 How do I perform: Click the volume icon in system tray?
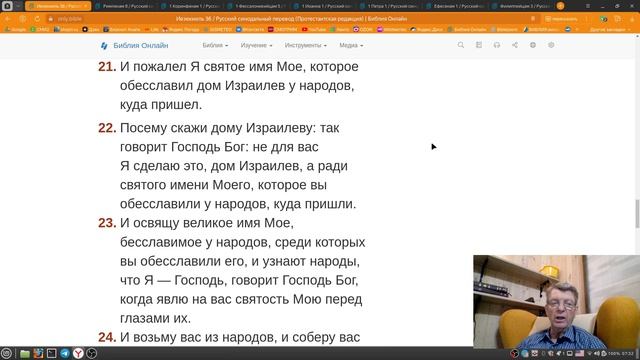(597, 353)
